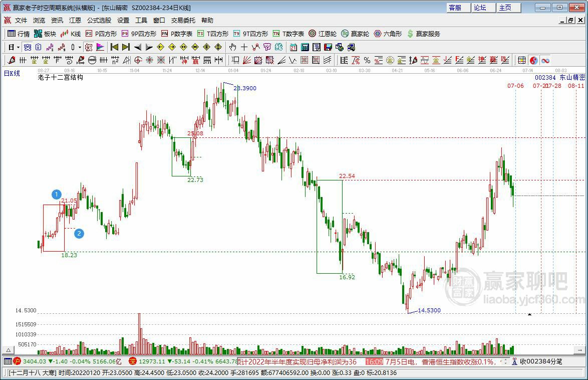Expand the 日 period dropdown arrow
Screen dimensions: 588x380
click(x=18, y=47)
